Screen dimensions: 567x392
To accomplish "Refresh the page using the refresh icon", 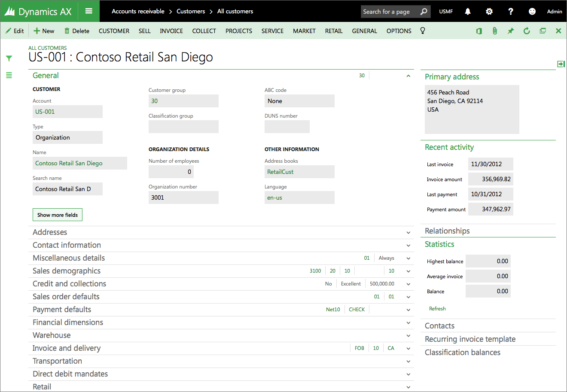I will (527, 31).
